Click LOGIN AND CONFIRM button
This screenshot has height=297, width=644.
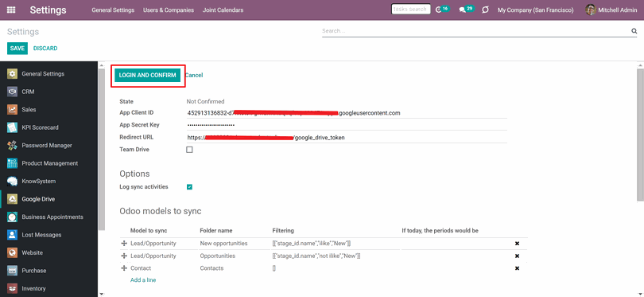click(x=147, y=76)
